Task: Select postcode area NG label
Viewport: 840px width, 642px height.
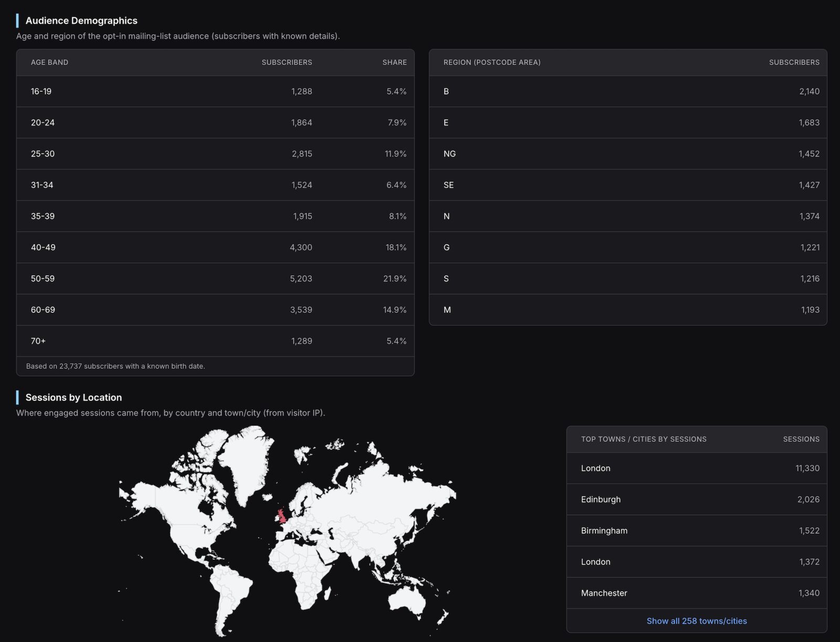Action: tap(449, 154)
